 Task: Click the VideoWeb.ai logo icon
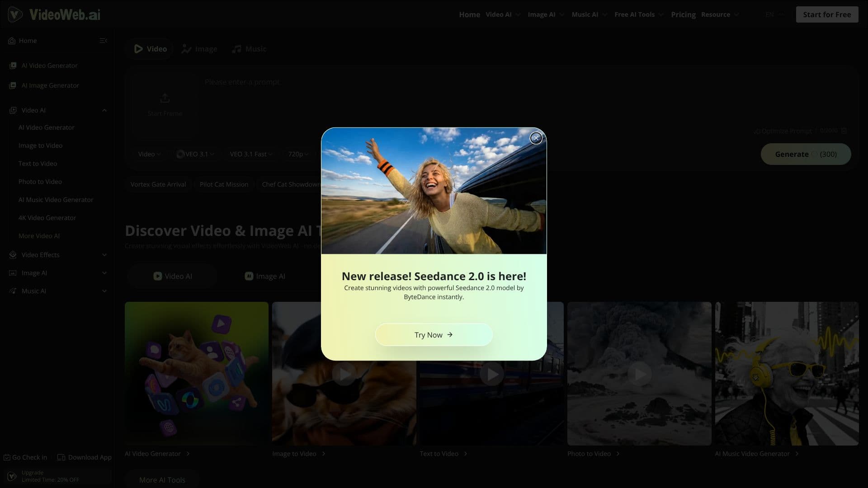click(15, 14)
